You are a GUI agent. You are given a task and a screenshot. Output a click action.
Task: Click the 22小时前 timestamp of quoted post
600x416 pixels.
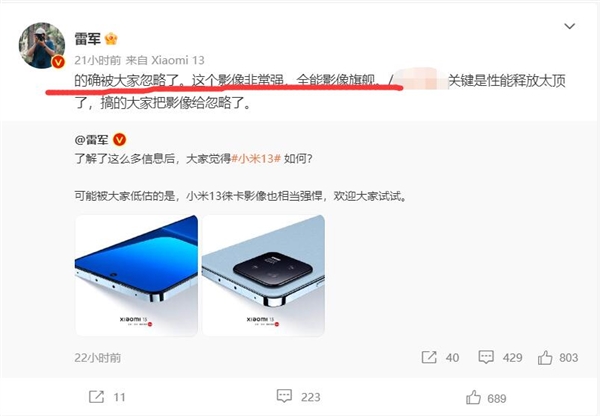tap(98, 358)
